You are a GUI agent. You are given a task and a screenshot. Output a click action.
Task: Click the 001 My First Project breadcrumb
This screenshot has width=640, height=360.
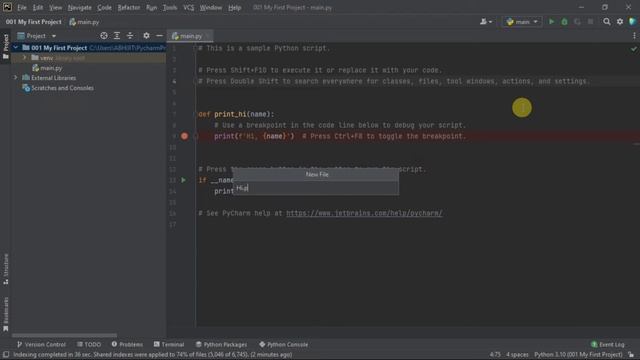[x=33, y=22]
